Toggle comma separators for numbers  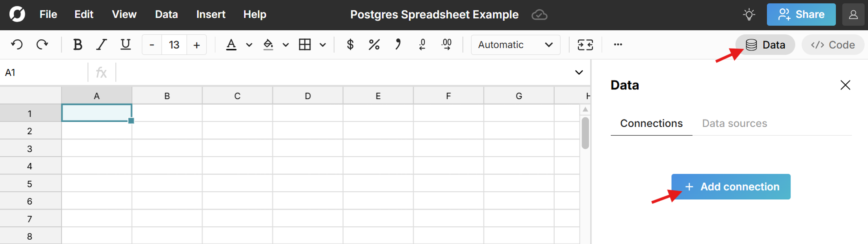pos(398,44)
